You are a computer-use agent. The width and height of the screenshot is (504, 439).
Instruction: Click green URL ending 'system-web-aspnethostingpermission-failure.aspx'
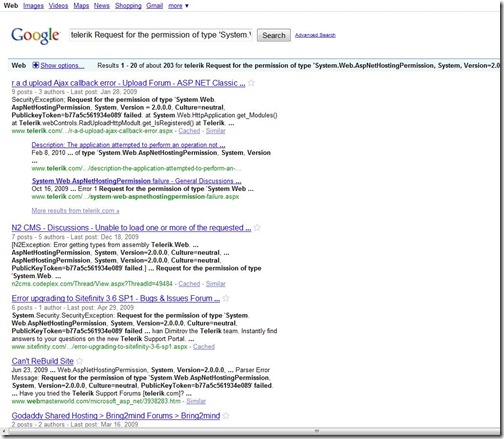point(135,196)
